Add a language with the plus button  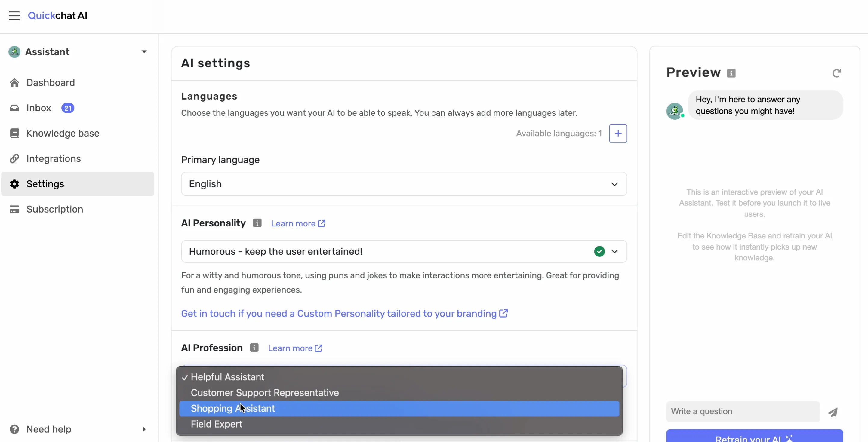point(618,134)
